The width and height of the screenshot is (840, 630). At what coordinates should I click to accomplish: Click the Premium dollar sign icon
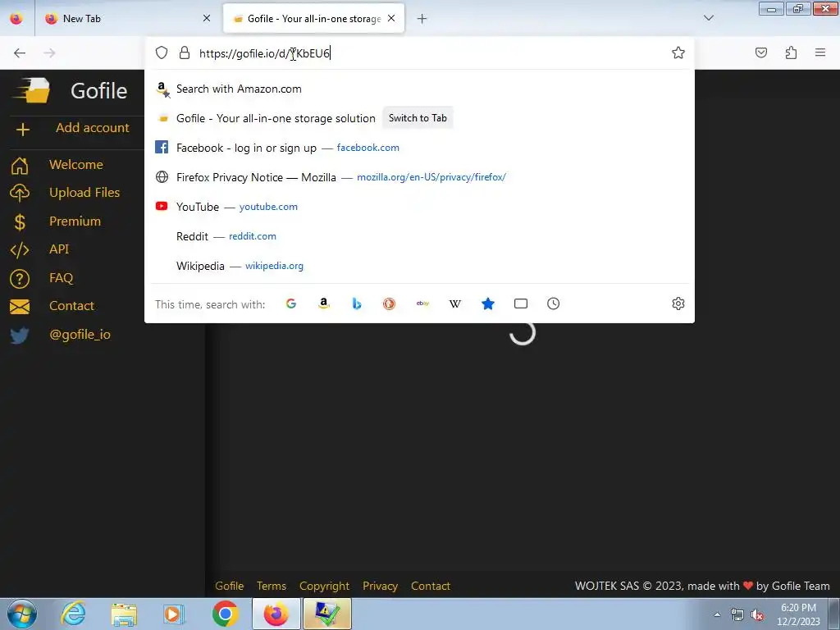click(x=20, y=221)
